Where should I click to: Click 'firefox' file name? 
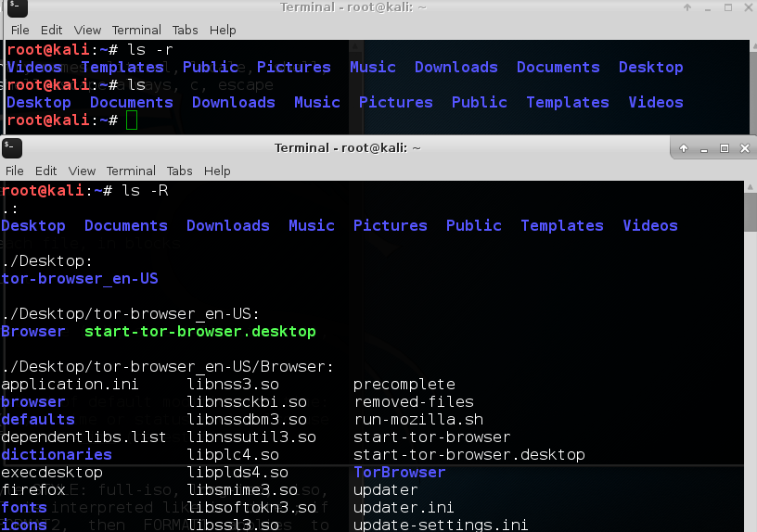[x=33, y=489]
